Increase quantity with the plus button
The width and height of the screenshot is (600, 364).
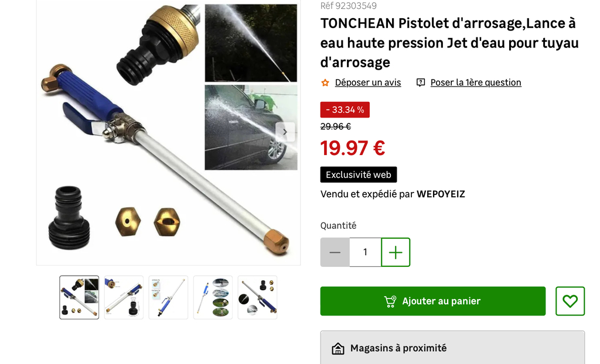tap(396, 252)
